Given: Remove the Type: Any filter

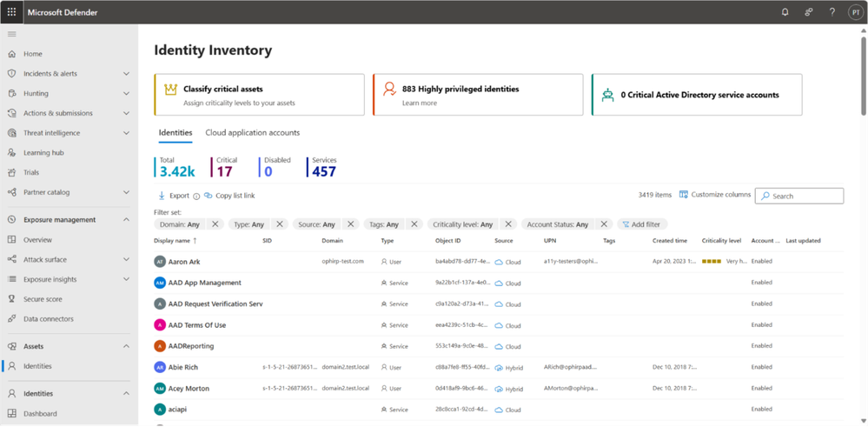Looking at the screenshot, I should click(280, 224).
